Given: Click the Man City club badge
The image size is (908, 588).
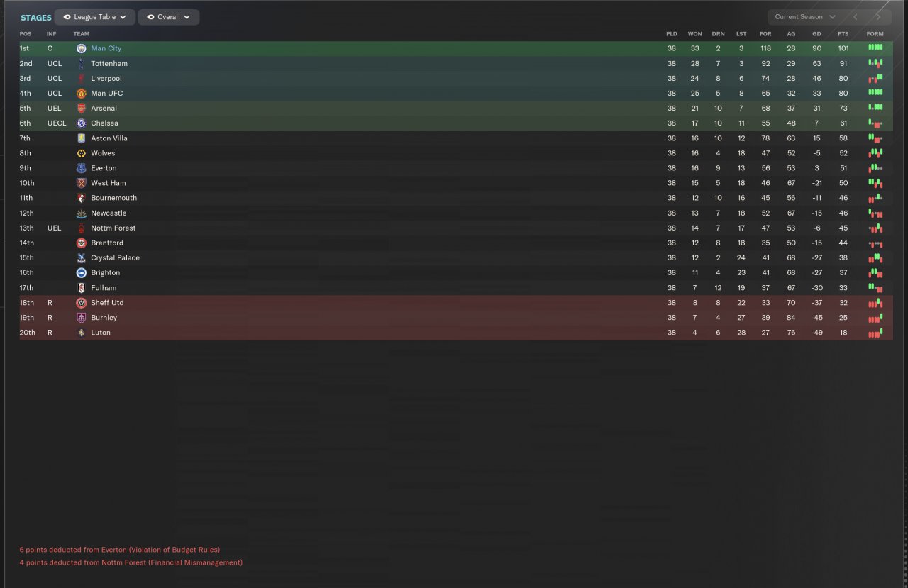Looking at the screenshot, I should [x=81, y=48].
